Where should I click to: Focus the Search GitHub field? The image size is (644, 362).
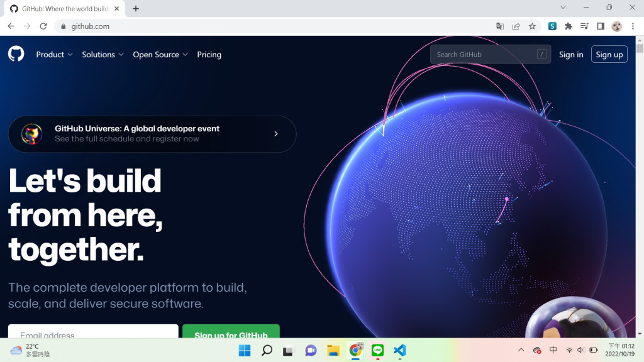coord(491,54)
